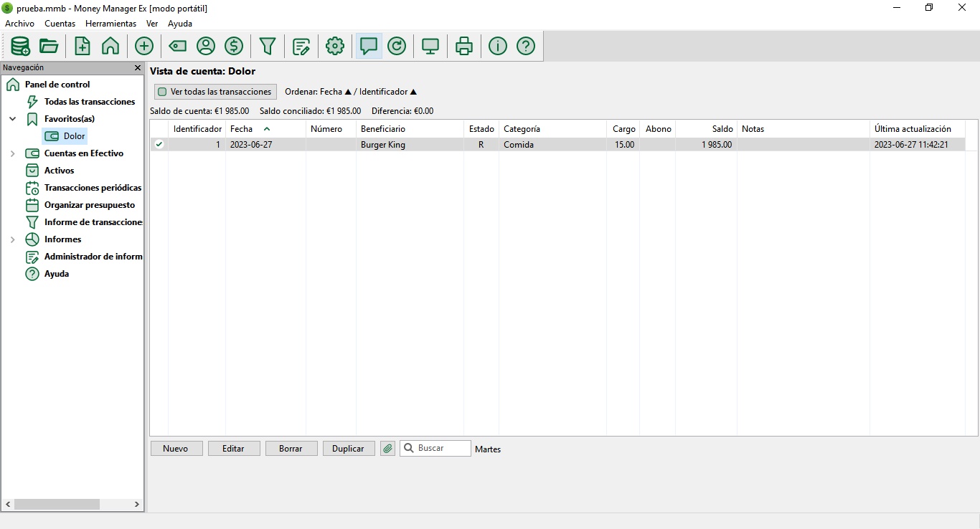Click the Comida category cell
The image size is (980, 529).
coord(552,145)
